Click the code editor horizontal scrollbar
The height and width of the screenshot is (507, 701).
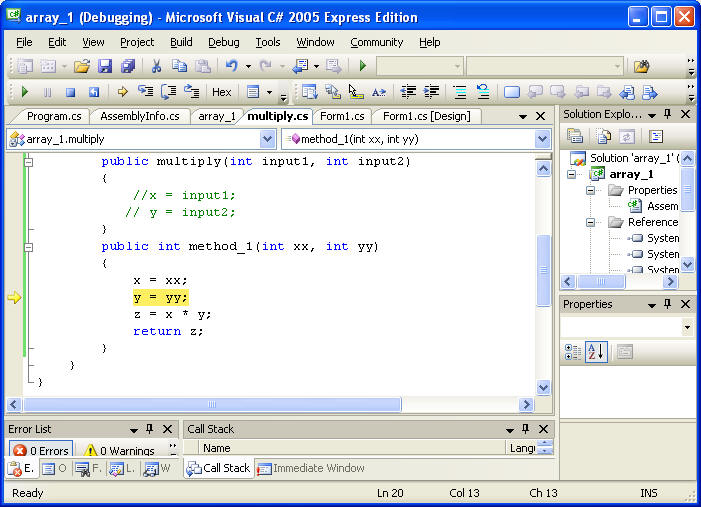[270, 405]
